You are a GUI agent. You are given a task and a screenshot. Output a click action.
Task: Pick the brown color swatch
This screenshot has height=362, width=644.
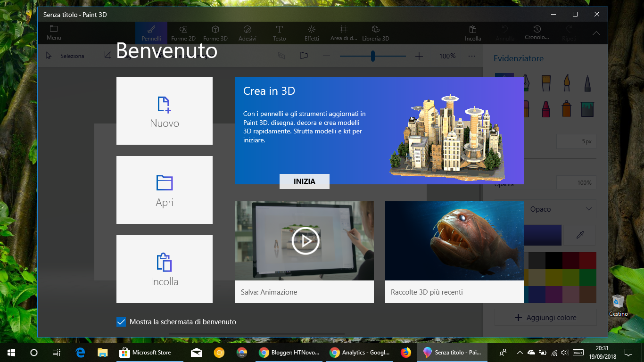(x=588, y=295)
